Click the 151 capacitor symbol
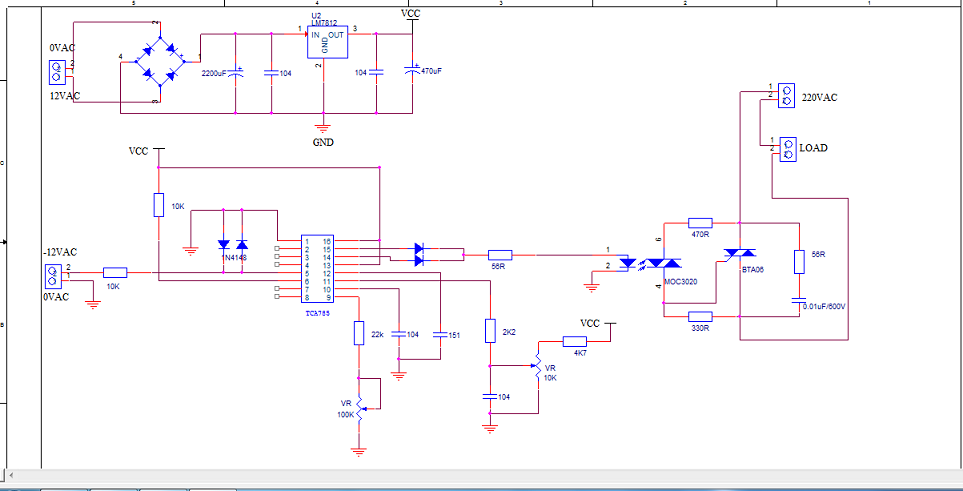963x491 pixels. (x=440, y=335)
